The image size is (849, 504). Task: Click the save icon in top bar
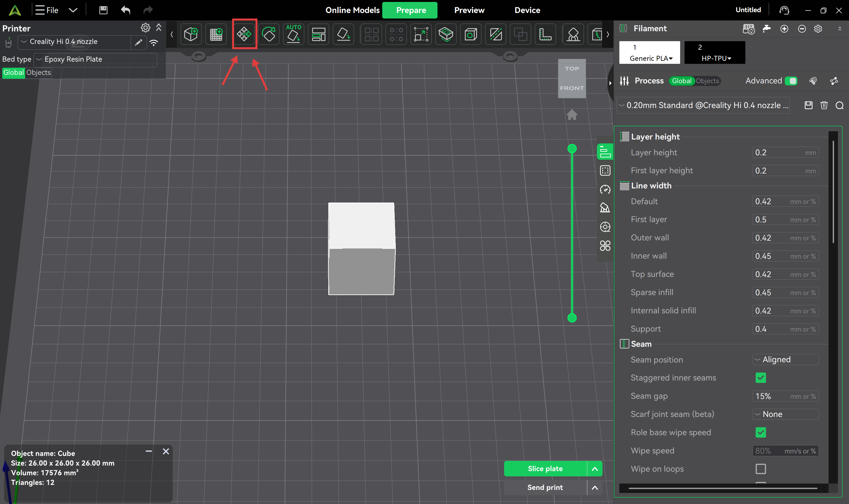pyautogui.click(x=103, y=10)
